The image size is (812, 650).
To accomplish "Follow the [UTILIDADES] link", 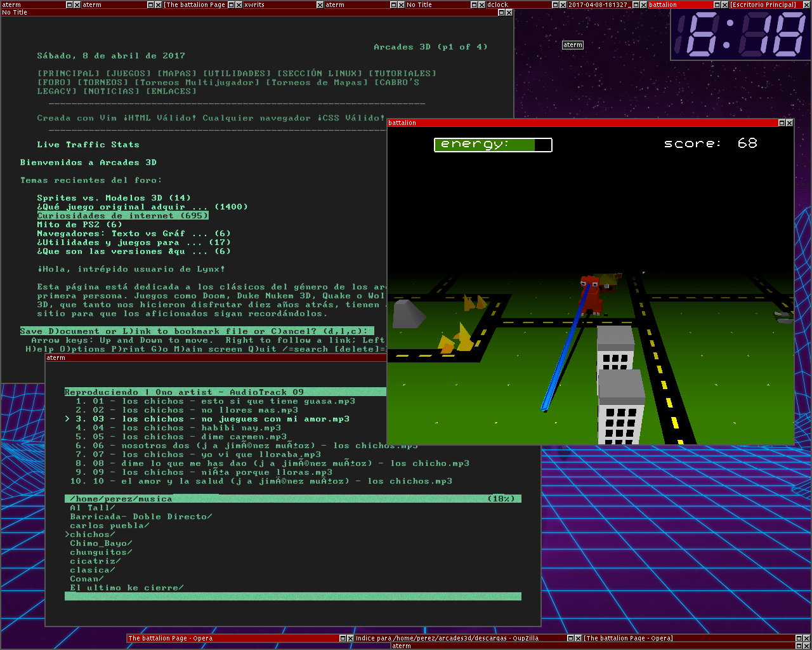I will 237,74.
